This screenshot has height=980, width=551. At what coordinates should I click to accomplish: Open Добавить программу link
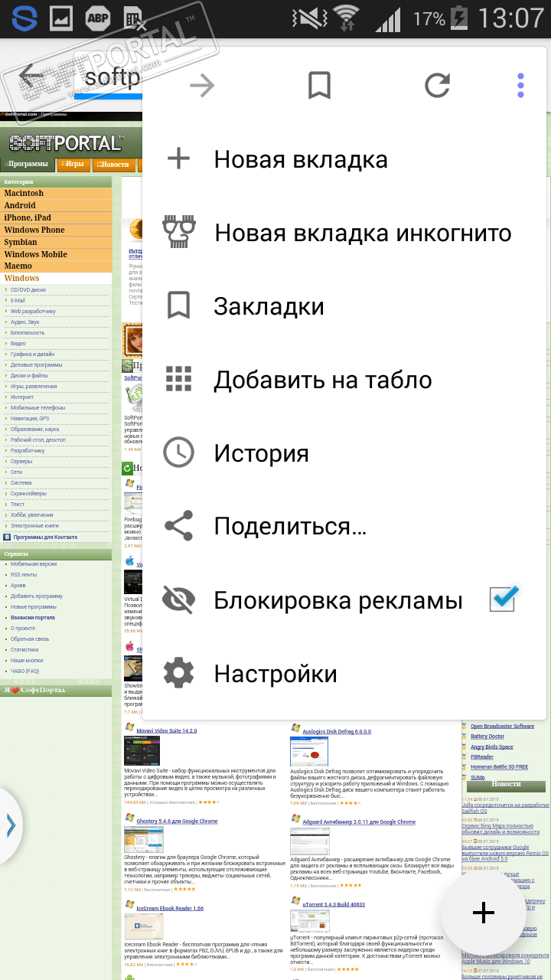37,596
